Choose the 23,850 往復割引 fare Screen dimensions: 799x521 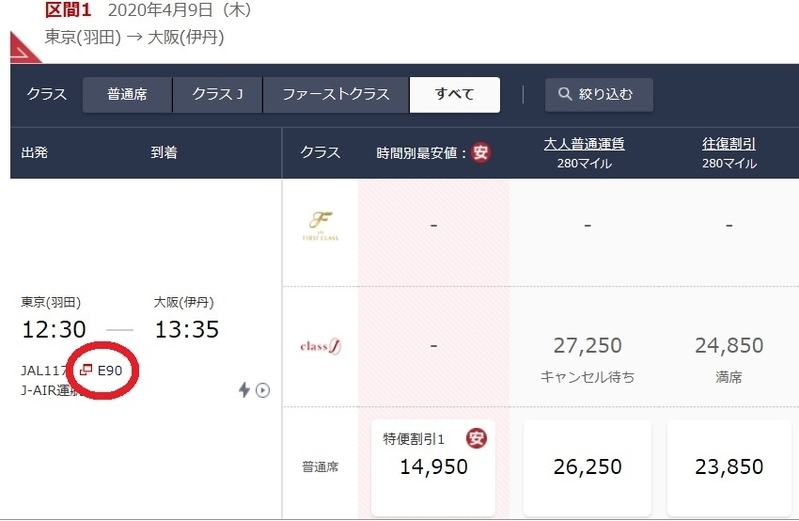click(729, 467)
